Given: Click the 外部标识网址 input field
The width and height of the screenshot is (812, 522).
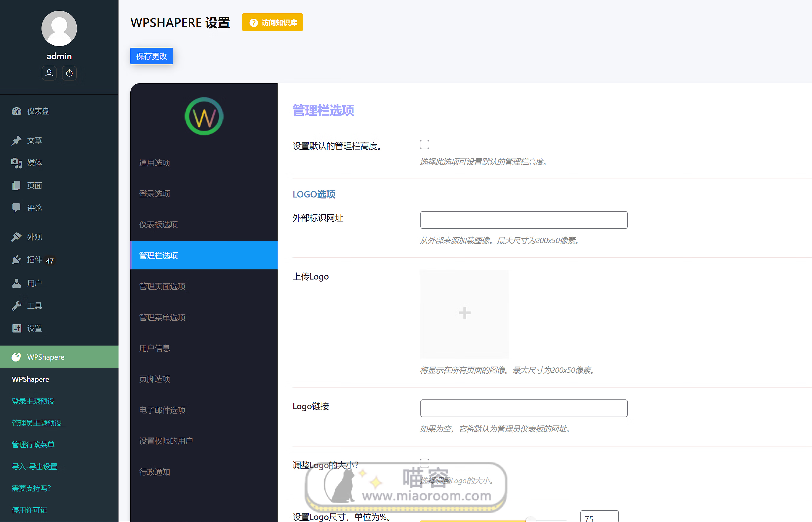Looking at the screenshot, I should point(524,220).
